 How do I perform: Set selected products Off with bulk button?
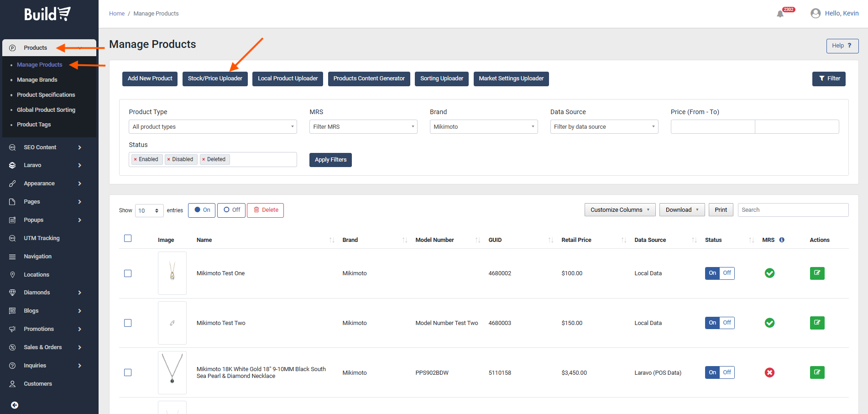tap(231, 210)
